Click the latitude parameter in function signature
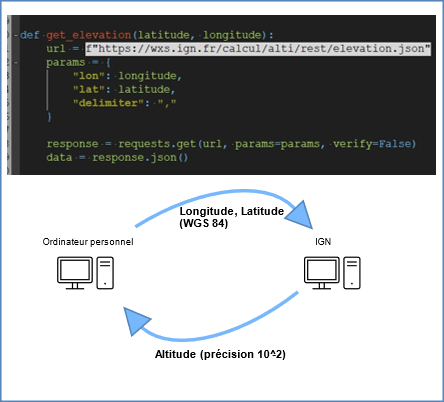444x402 pixels. (164, 35)
